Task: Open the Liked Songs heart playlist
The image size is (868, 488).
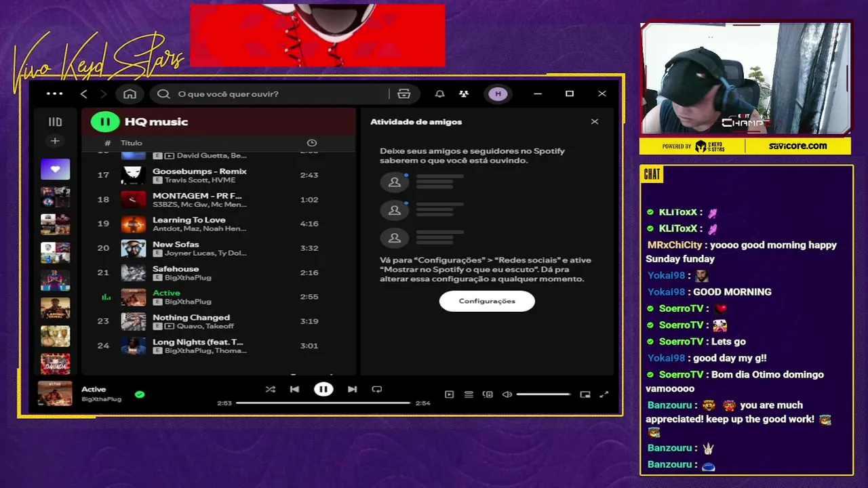Action: pyautogui.click(x=55, y=169)
